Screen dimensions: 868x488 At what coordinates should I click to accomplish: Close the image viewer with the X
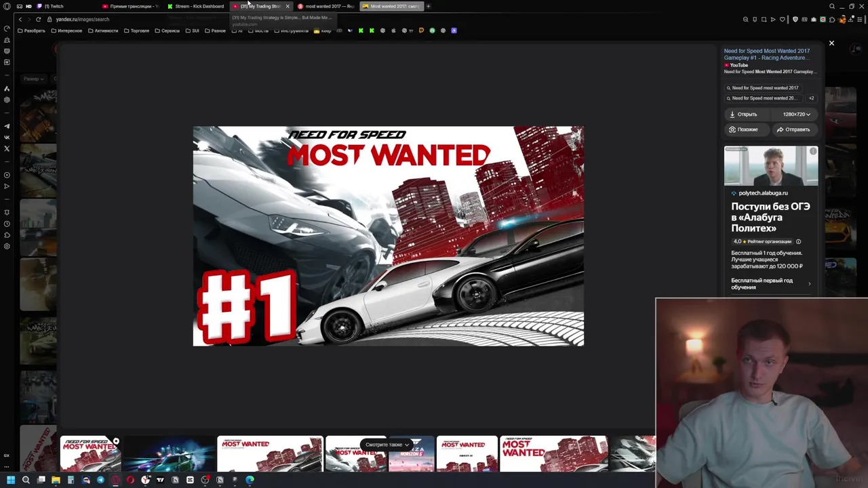coord(831,43)
